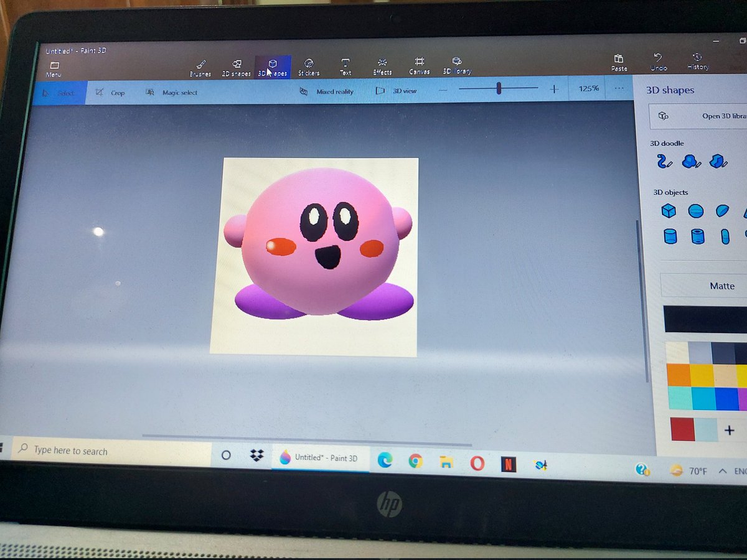Choose the golden yellow swatch beside orange
This screenshot has width=747, height=560.
(702, 375)
